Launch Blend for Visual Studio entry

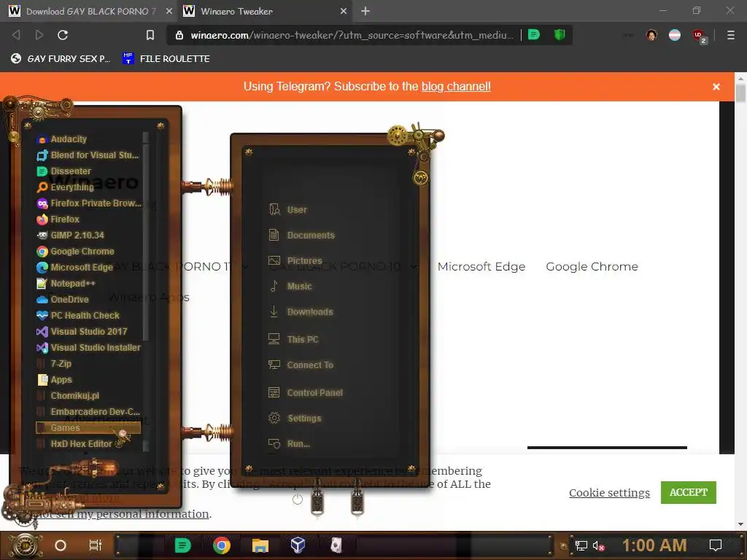click(x=88, y=155)
